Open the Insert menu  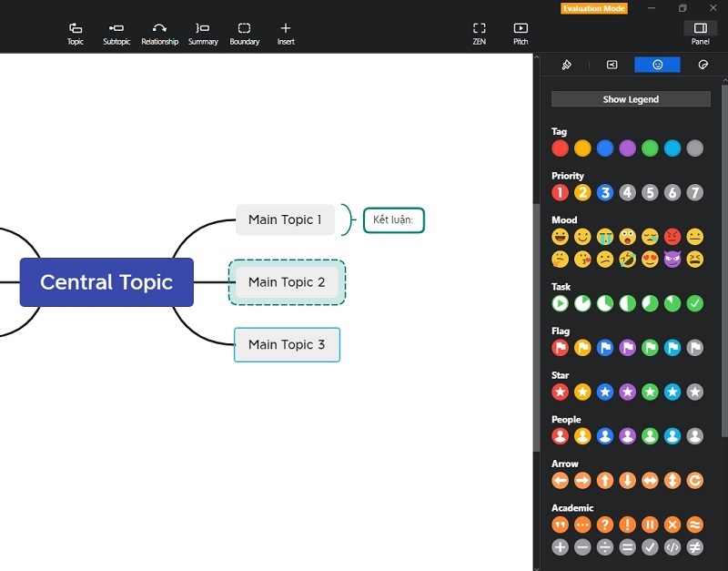[x=286, y=34]
